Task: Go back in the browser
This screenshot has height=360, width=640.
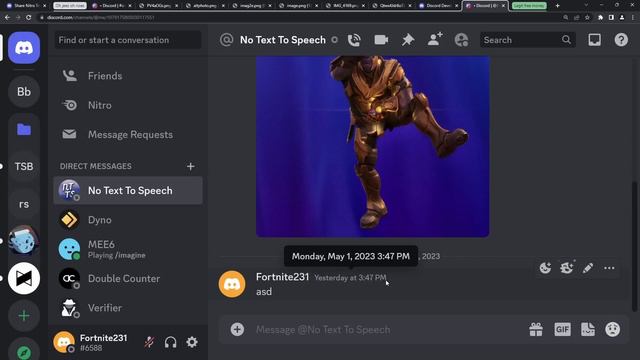Action: (x=7, y=18)
